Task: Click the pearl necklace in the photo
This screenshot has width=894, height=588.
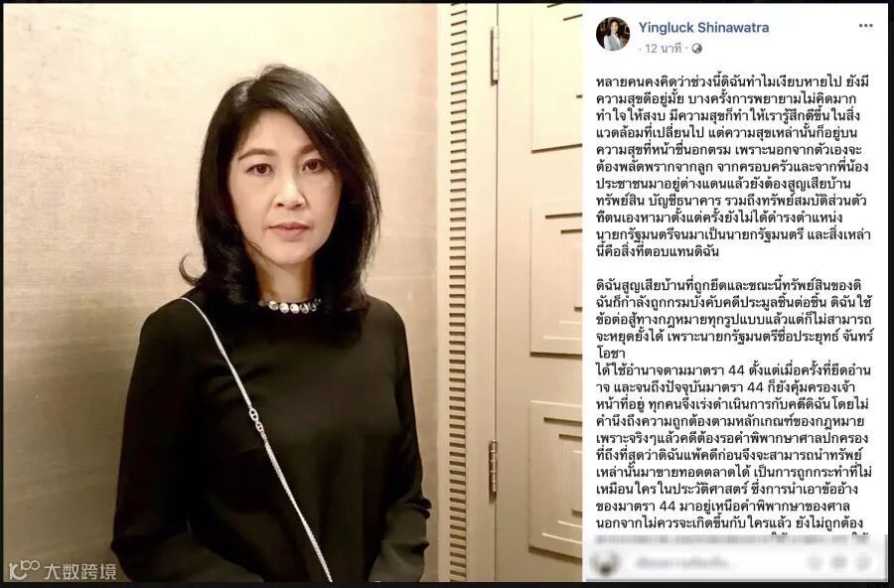Action: (x=288, y=306)
